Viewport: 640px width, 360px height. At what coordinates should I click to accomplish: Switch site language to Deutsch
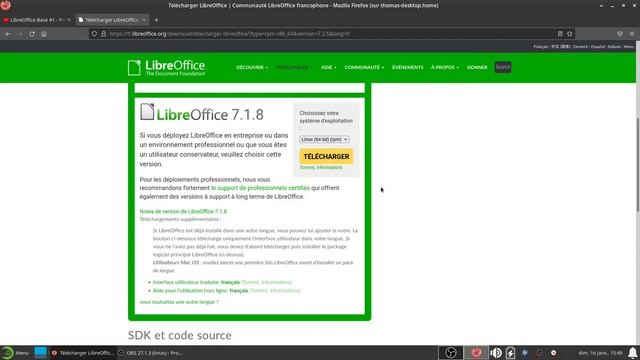click(580, 47)
